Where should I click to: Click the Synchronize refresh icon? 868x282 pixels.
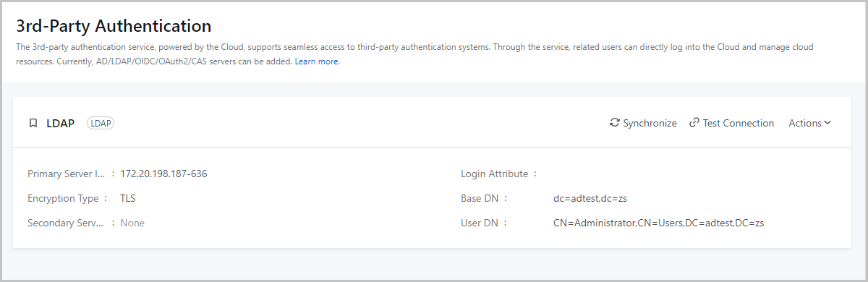tap(615, 123)
